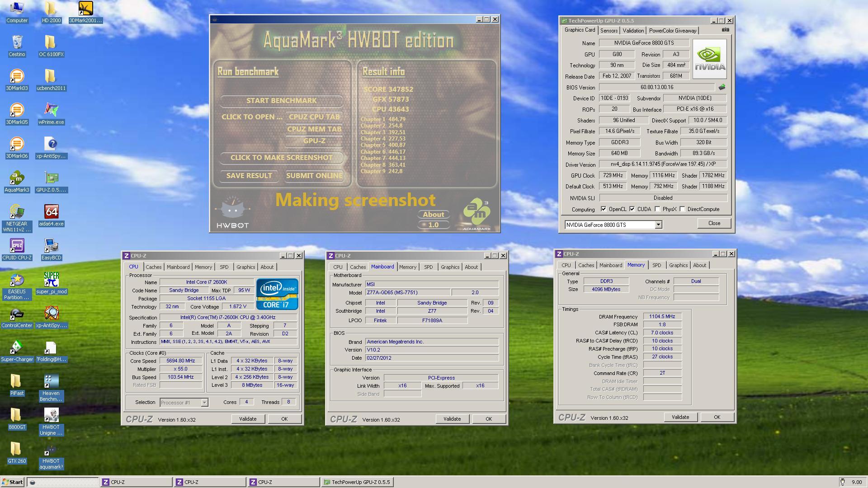Click the HWBOT cat logo

point(232,212)
